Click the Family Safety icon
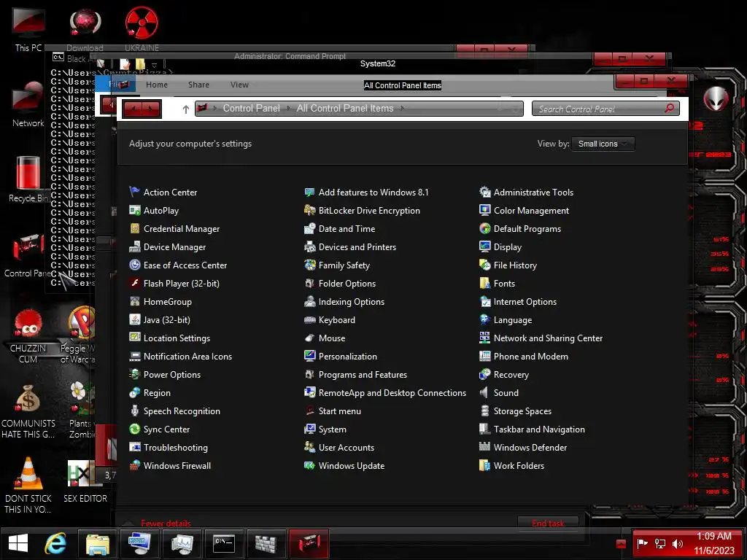Viewport: 747px width, 560px height. (x=309, y=265)
